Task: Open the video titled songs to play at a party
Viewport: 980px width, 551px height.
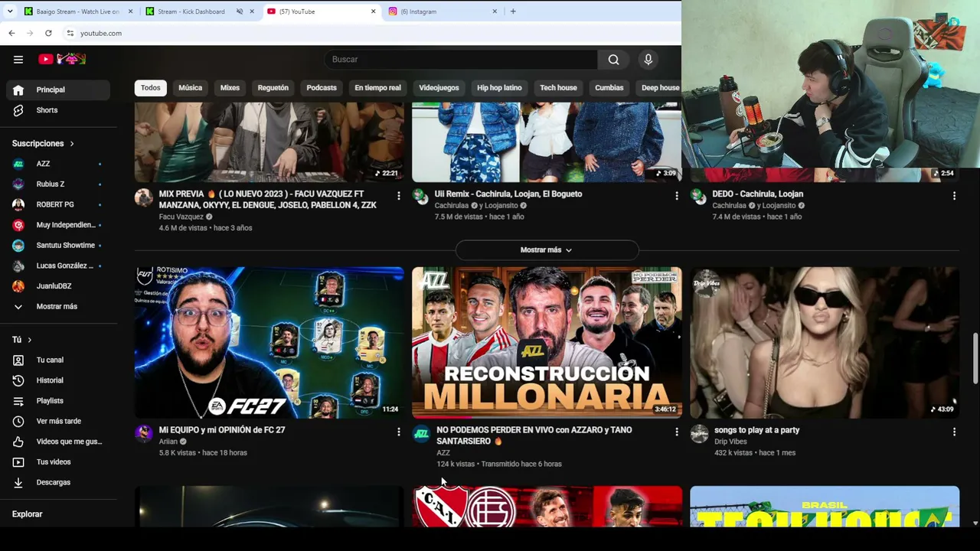Action: coord(756,430)
